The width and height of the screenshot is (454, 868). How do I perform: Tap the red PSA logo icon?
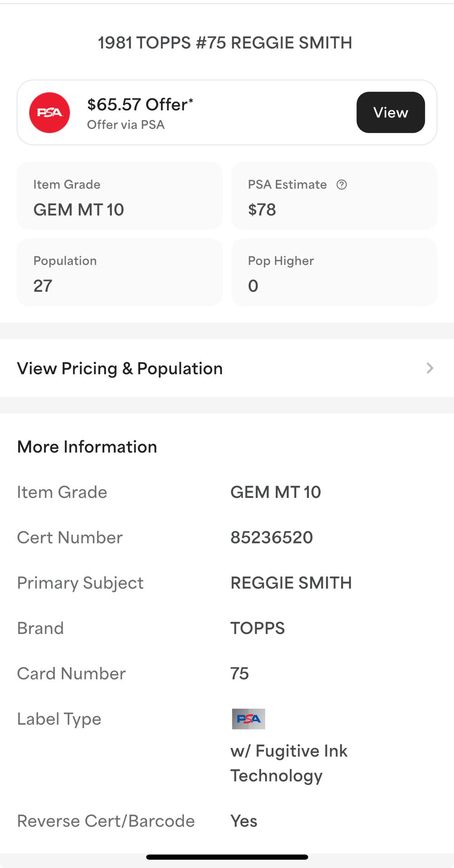pyautogui.click(x=49, y=113)
